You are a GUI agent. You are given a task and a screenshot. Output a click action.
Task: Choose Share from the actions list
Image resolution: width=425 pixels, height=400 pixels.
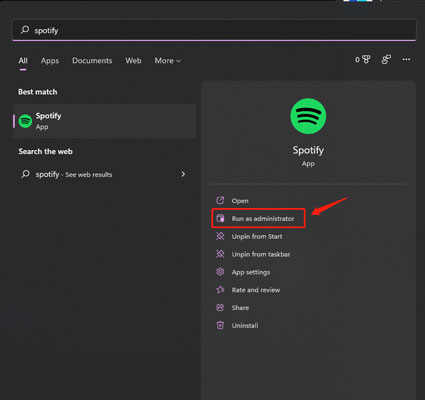tap(240, 308)
